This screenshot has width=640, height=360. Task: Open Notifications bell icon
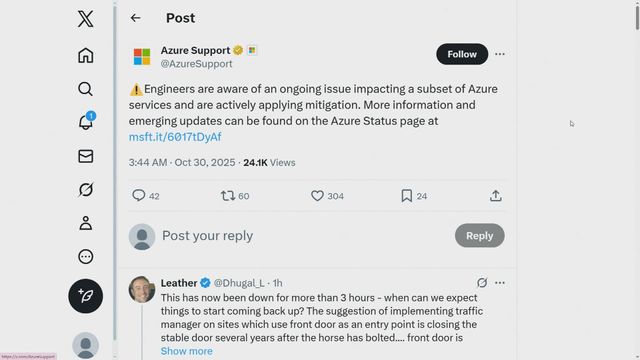[x=86, y=122]
